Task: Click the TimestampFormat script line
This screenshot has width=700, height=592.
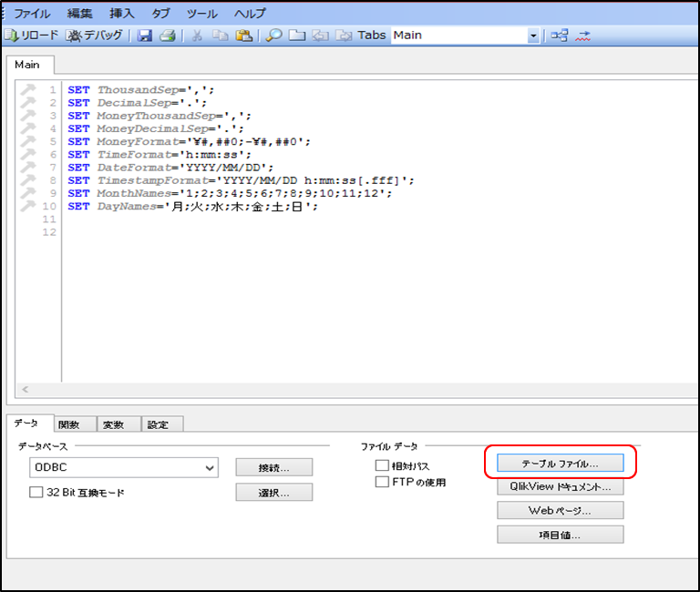Action: [241, 180]
